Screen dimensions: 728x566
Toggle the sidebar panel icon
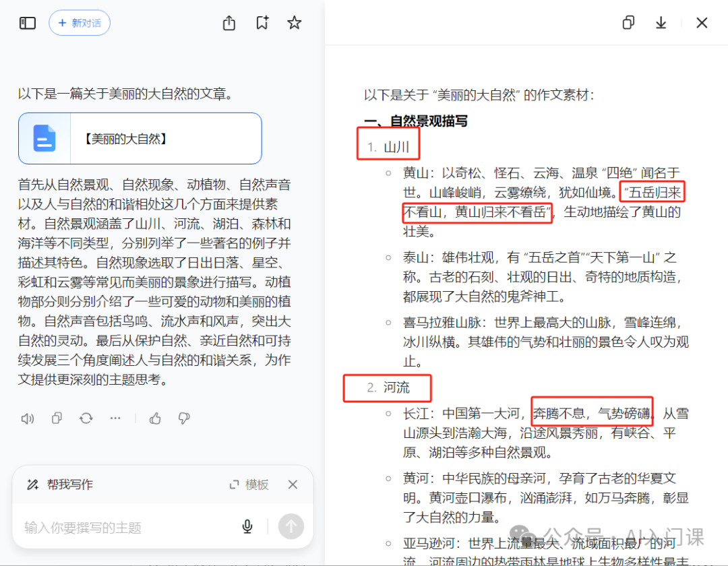point(28,23)
